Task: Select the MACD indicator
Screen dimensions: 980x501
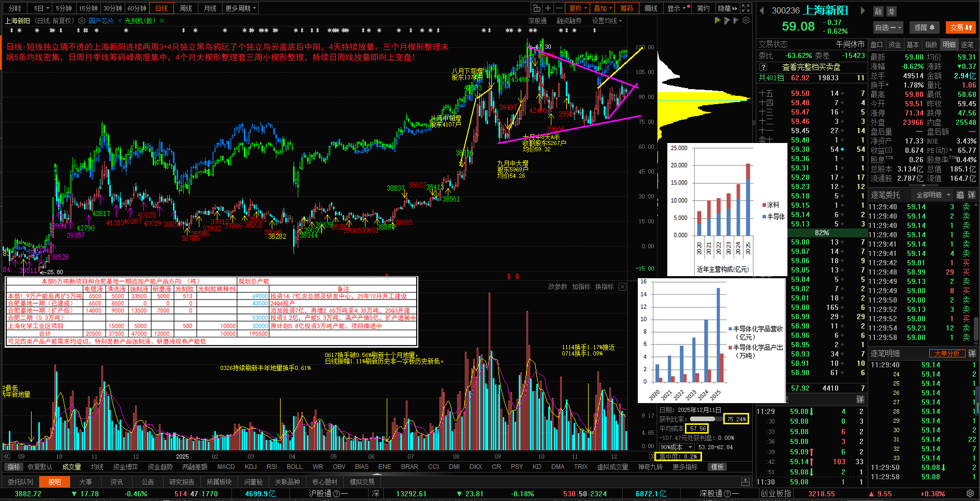Action: tap(226, 467)
